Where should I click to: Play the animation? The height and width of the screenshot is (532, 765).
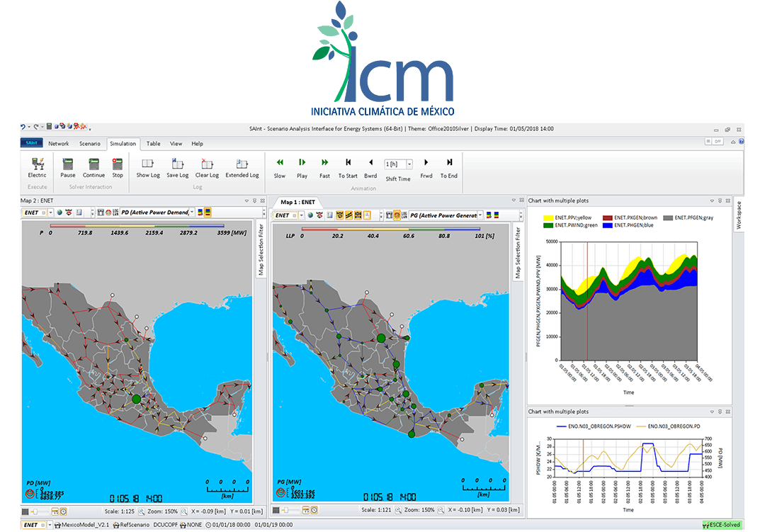302,166
